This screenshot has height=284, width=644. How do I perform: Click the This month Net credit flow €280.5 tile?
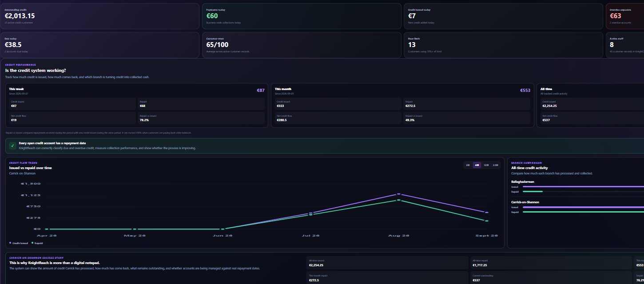click(338, 118)
